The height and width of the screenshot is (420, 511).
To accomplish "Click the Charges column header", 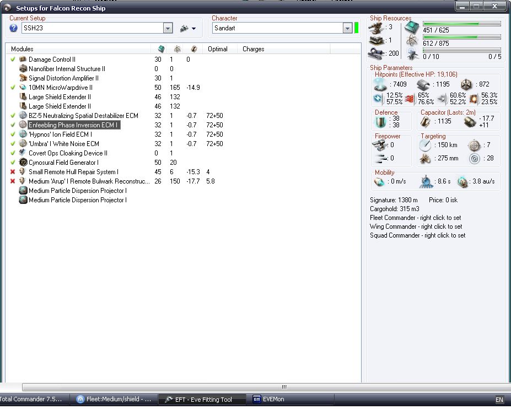I will [283, 49].
